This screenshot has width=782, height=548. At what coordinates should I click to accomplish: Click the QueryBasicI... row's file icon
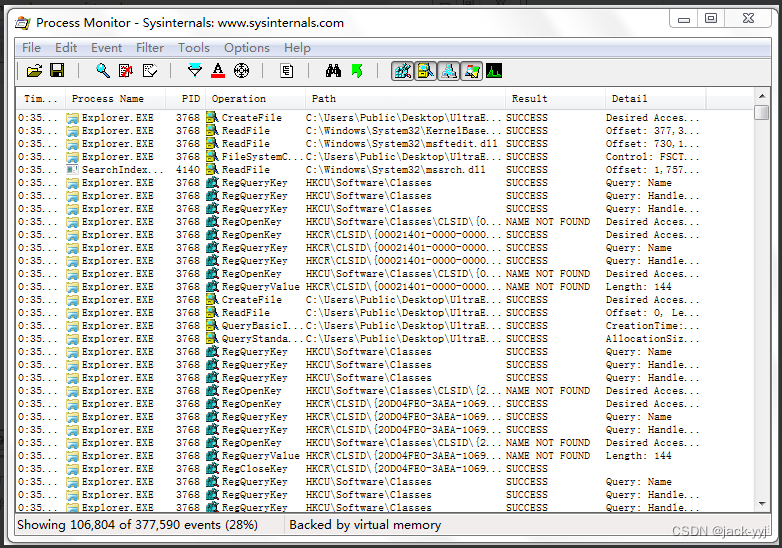[212, 326]
